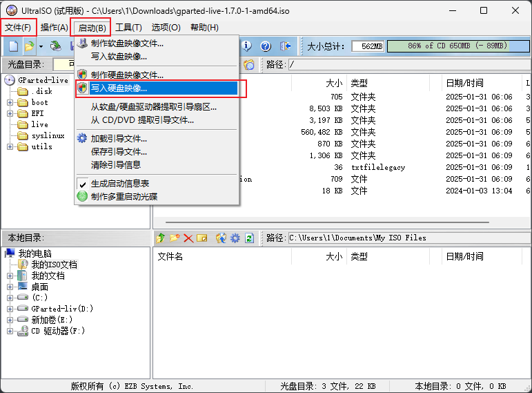The height and width of the screenshot is (393, 532).
Task: Click the local path field with My ISO Files
Action: (409, 238)
